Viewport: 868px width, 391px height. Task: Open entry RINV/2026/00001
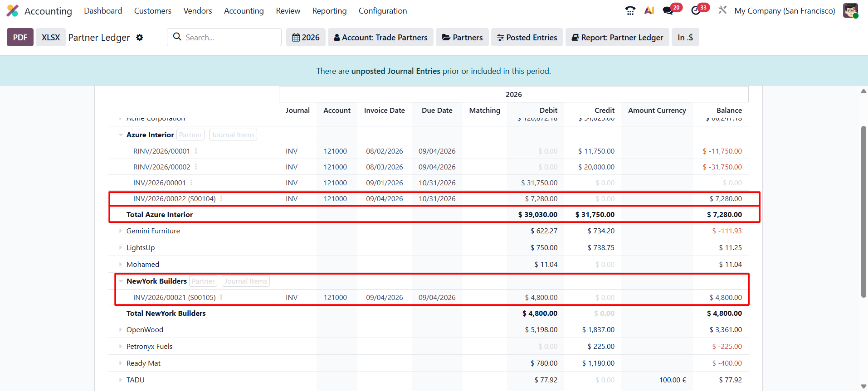point(161,151)
